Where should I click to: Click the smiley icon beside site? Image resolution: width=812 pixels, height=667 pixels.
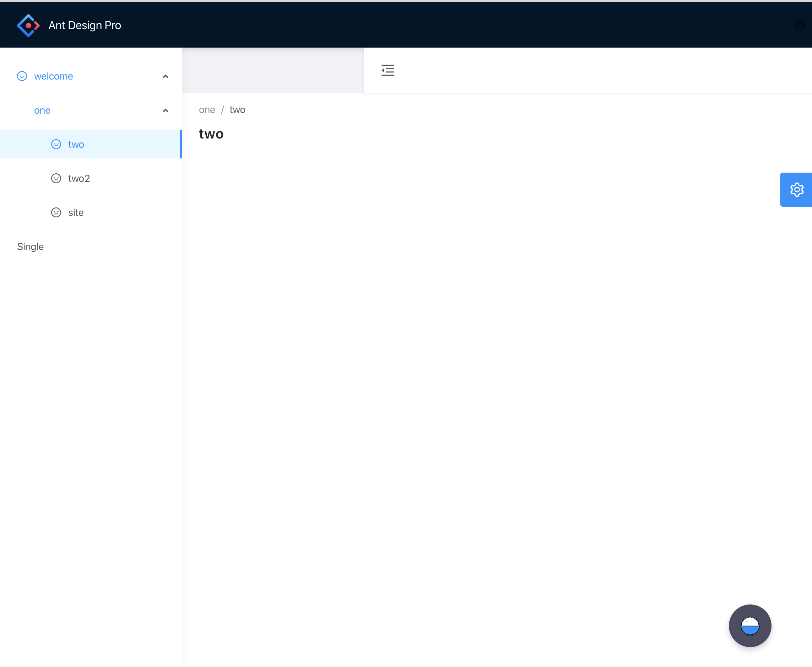click(56, 212)
